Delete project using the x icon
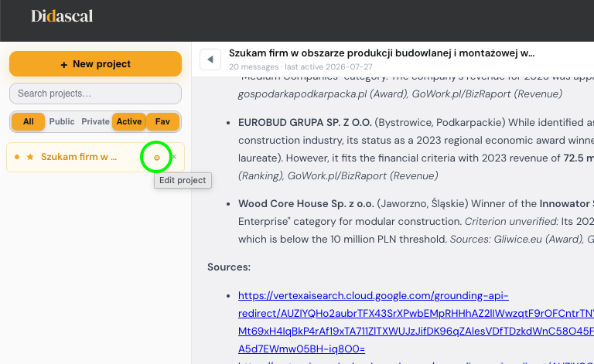The height and width of the screenshot is (364, 594). click(174, 157)
